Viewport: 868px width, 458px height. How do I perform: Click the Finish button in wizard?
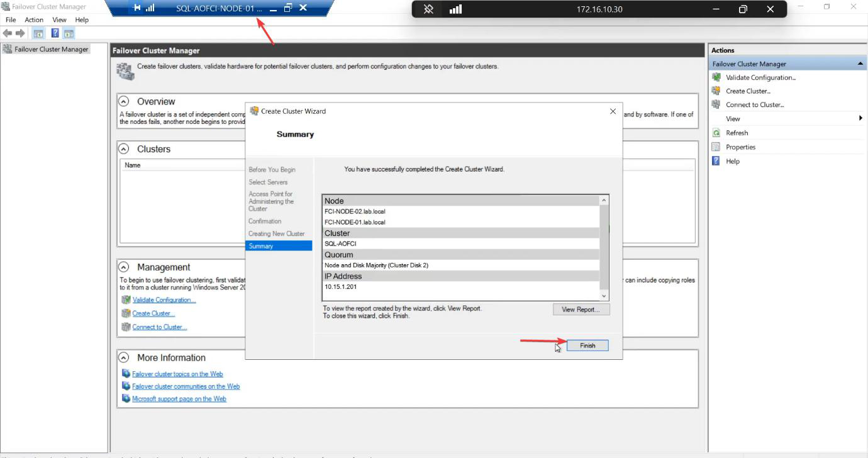[x=587, y=345]
